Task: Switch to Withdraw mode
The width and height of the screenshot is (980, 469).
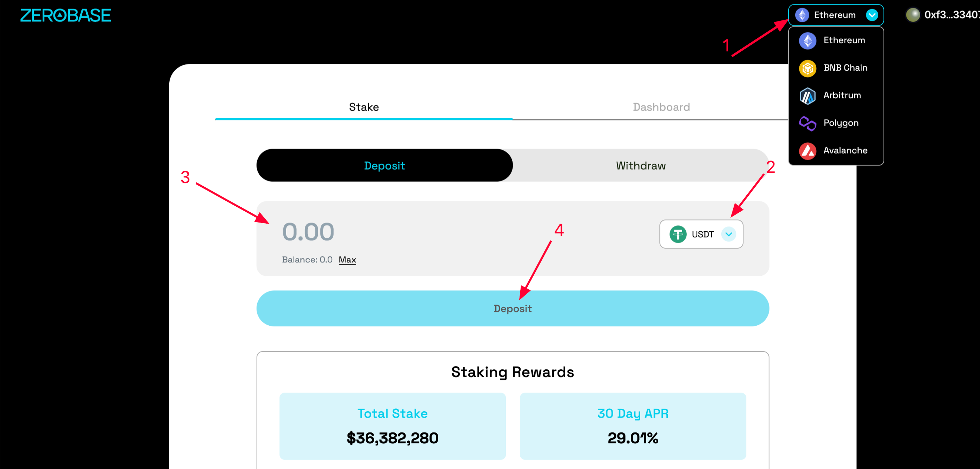Action: (x=640, y=165)
